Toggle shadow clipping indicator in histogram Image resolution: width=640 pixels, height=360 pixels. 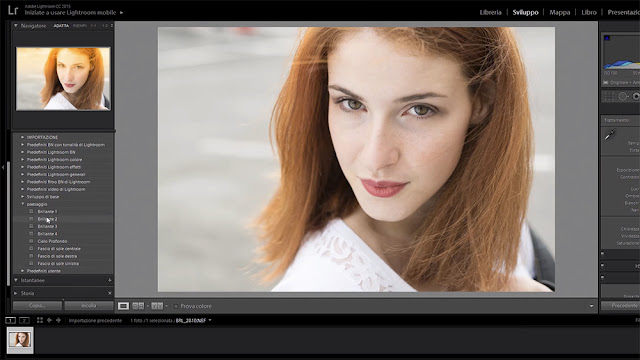[x=607, y=38]
